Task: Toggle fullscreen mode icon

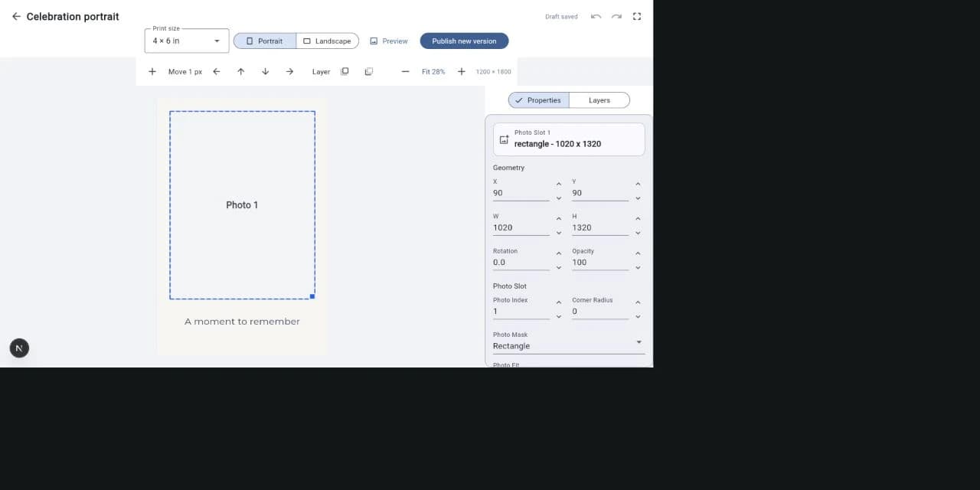Action: (637, 16)
